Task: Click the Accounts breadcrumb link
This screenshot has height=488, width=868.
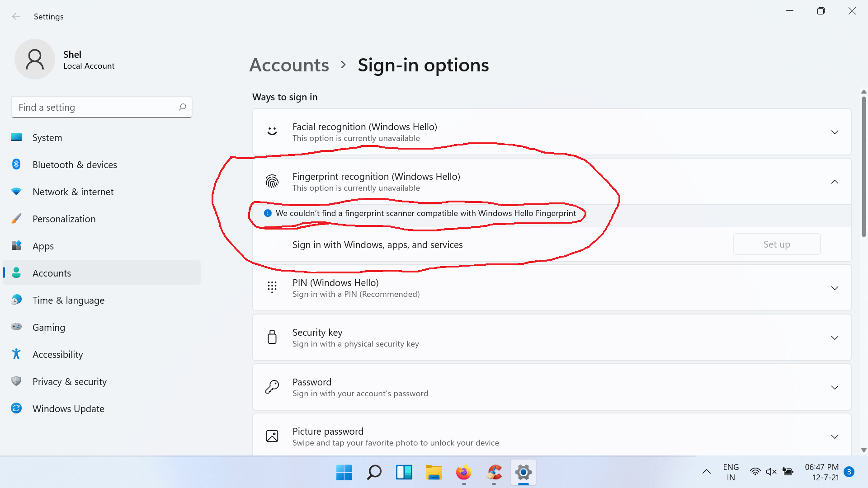Action: click(x=289, y=65)
